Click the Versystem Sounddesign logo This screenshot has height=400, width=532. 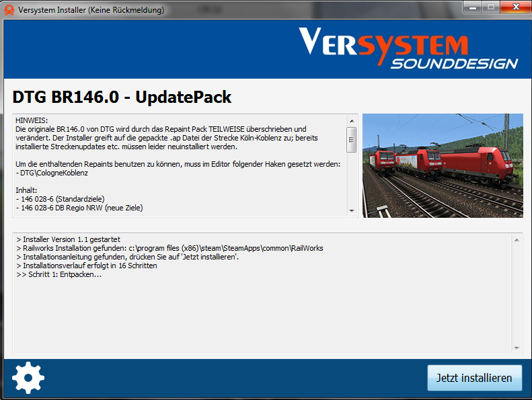coord(408,48)
